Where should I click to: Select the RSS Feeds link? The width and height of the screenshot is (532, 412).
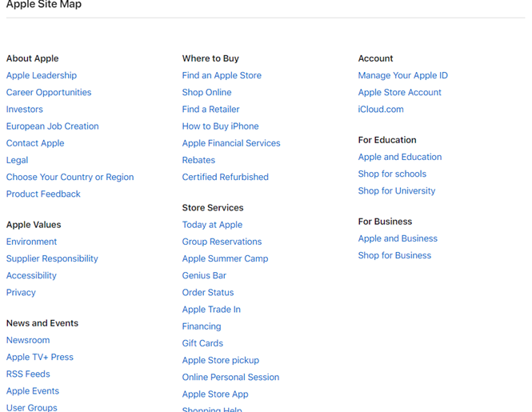point(28,374)
